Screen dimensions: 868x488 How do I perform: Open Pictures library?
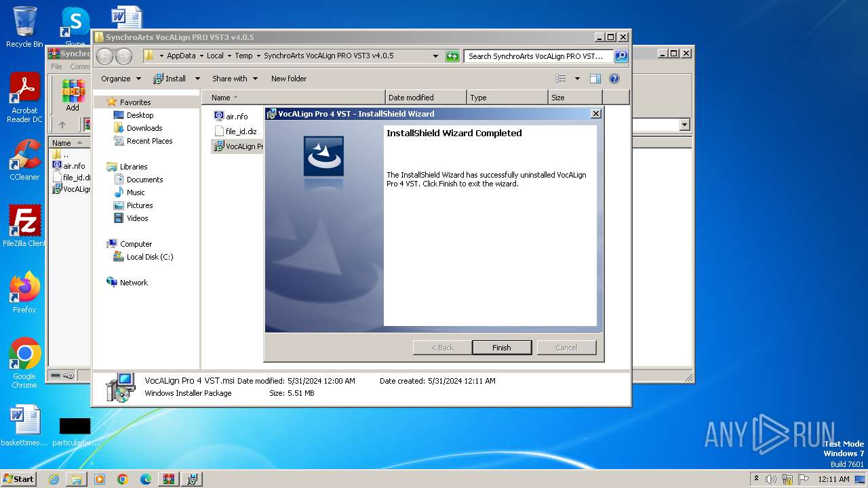click(140, 205)
